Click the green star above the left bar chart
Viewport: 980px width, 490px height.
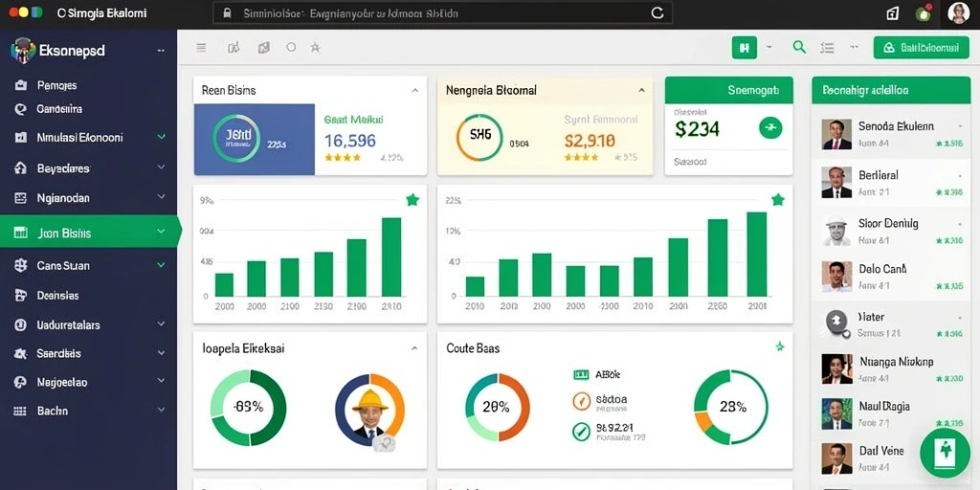click(x=412, y=200)
